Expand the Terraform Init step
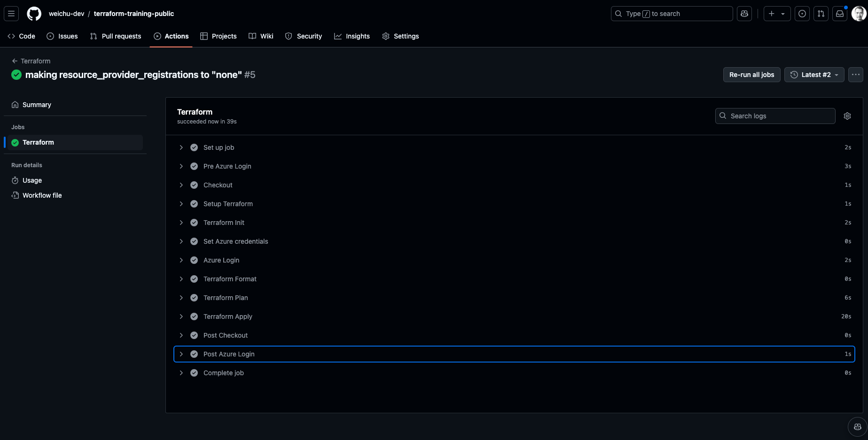 tap(514, 223)
